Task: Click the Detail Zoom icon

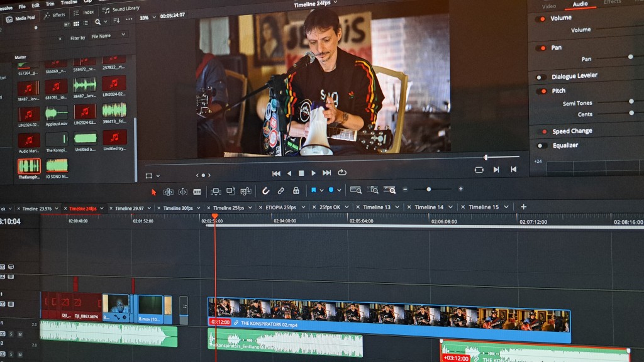Action: click(x=373, y=190)
